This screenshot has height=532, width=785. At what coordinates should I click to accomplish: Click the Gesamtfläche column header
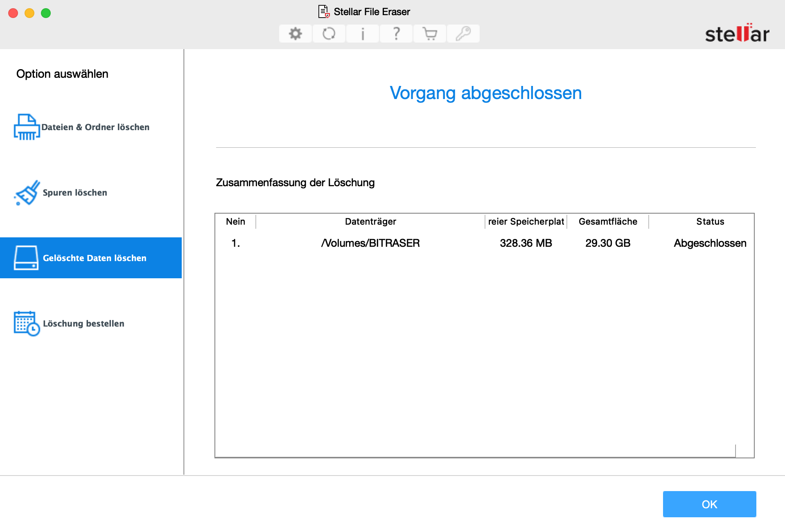608,221
